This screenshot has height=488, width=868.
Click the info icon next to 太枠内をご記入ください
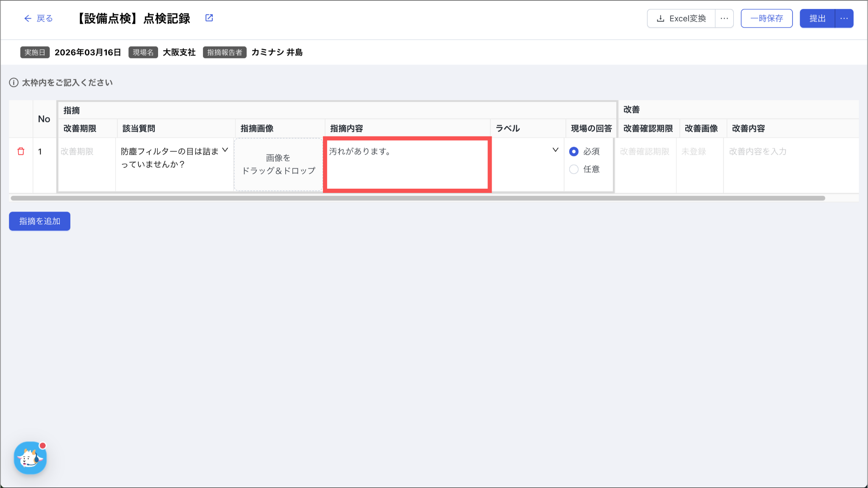[x=14, y=83]
